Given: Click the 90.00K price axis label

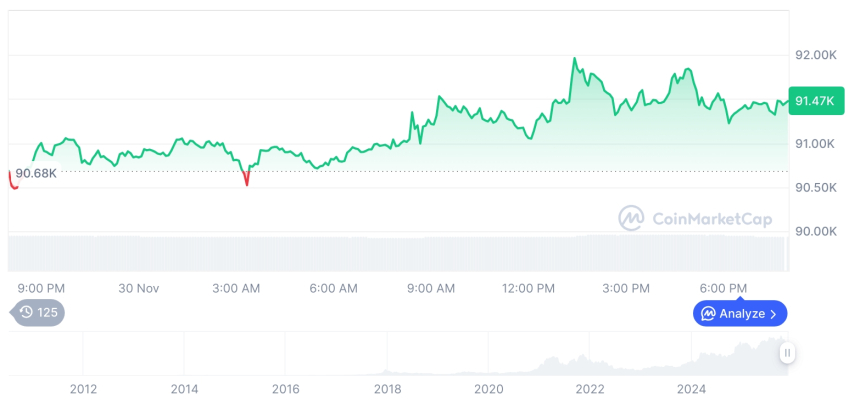Looking at the screenshot, I should pyautogui.click(x=814, y=231).
